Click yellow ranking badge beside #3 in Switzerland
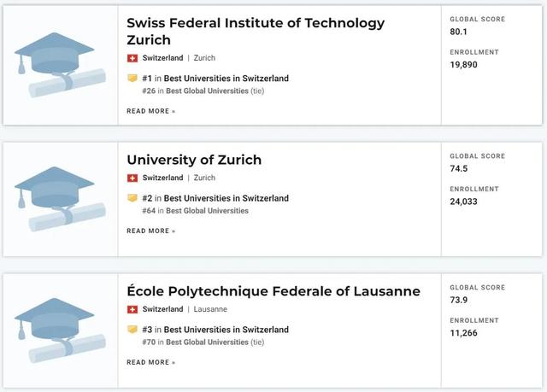 (x=132, y=330)
